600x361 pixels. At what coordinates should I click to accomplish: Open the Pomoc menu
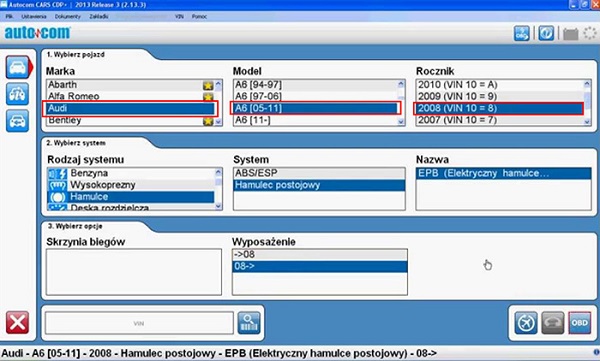click(199, 16)
